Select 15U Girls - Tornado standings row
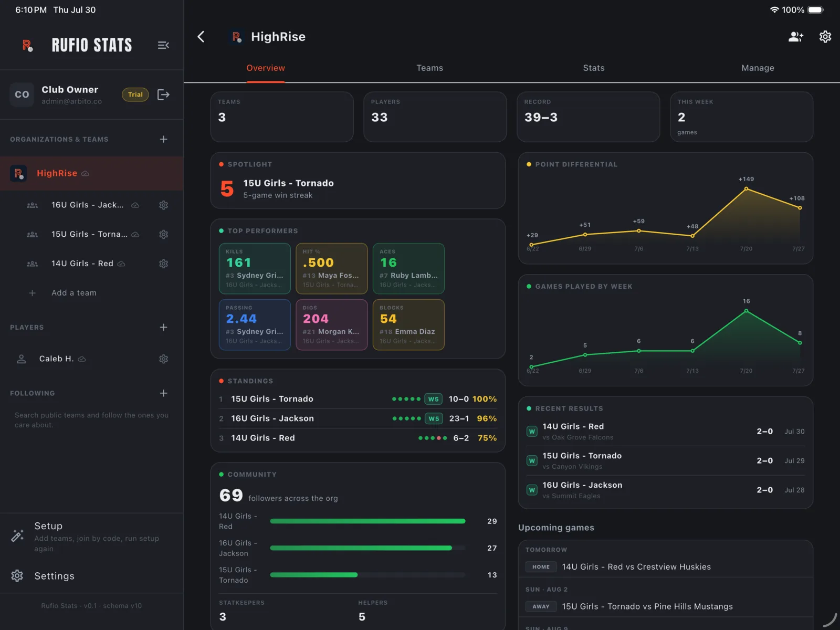 tap(358, 399)
